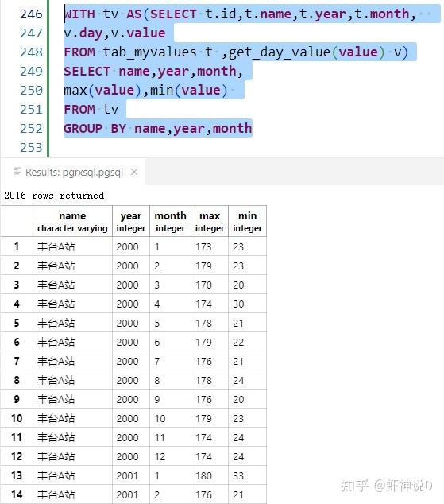Click the name column header

pyautogui.click(x=72, y=222)
